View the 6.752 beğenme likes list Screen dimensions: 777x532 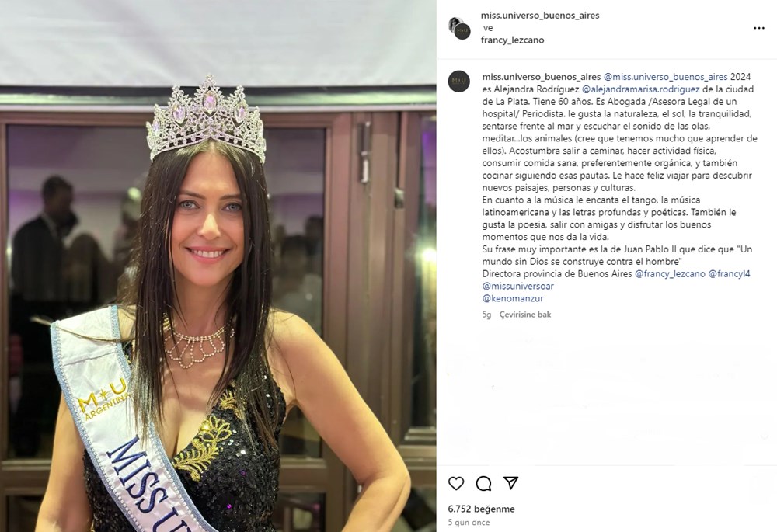pyautogui.click(x=481, y=509)
